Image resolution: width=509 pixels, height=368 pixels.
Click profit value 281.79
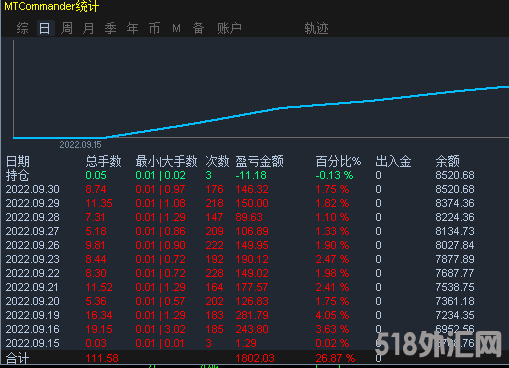252,315
